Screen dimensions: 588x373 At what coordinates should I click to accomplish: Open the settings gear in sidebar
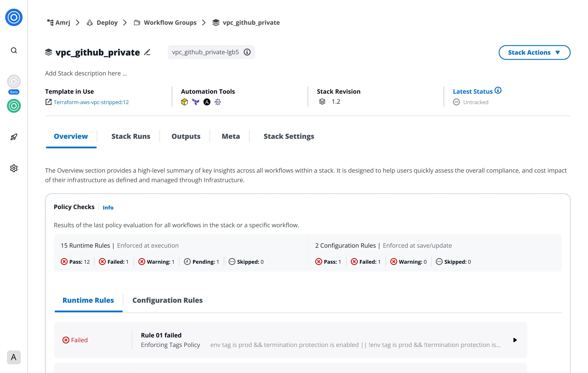pyautogui.click(x=14, y=168)
